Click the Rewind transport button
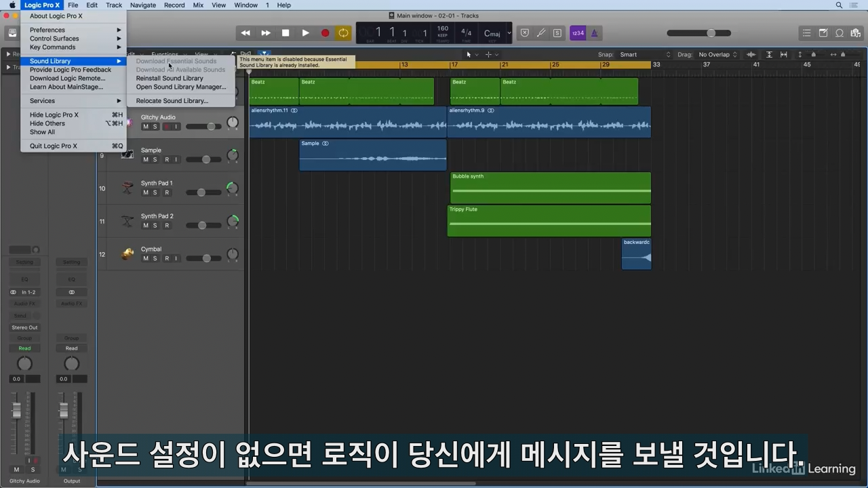The height and width of the screenshot is (488, 868). (x=245, y=33)
